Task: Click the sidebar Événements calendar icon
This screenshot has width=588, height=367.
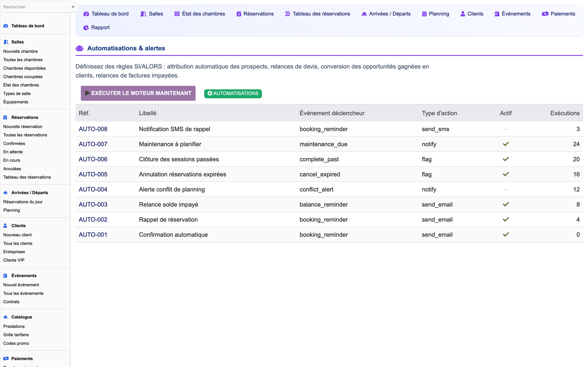Action: (x=5, y=276)
